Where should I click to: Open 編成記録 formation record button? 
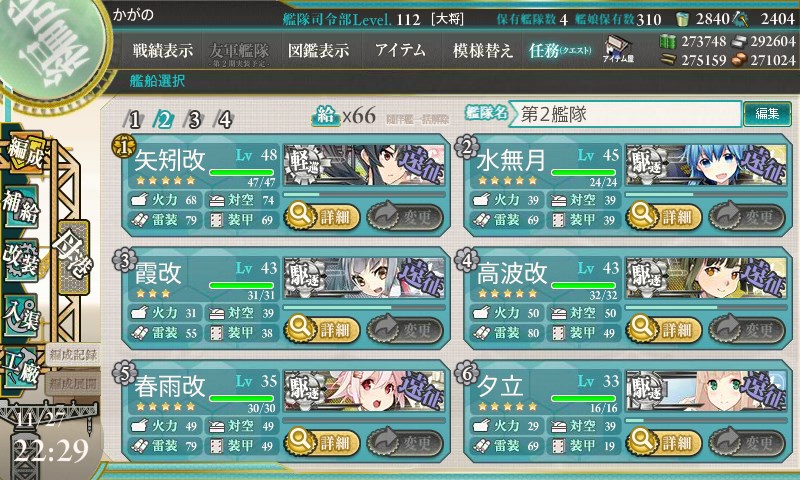point(72,355)
